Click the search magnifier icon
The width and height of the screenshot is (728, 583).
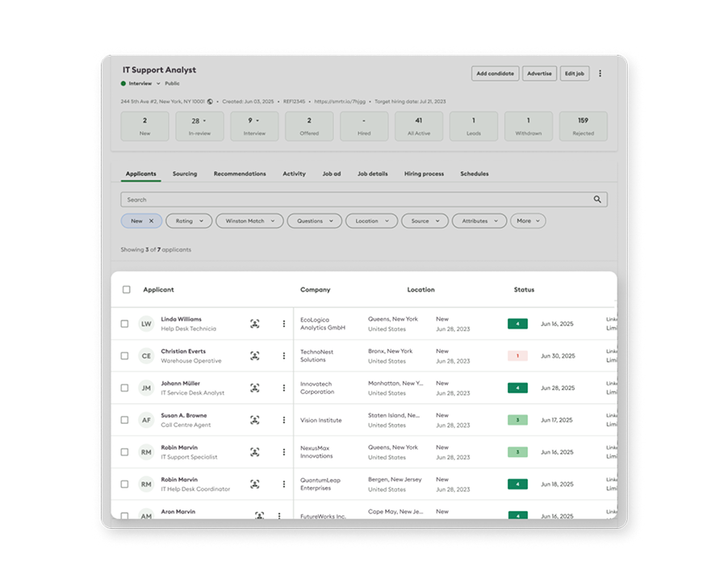(x=597, y=199)
